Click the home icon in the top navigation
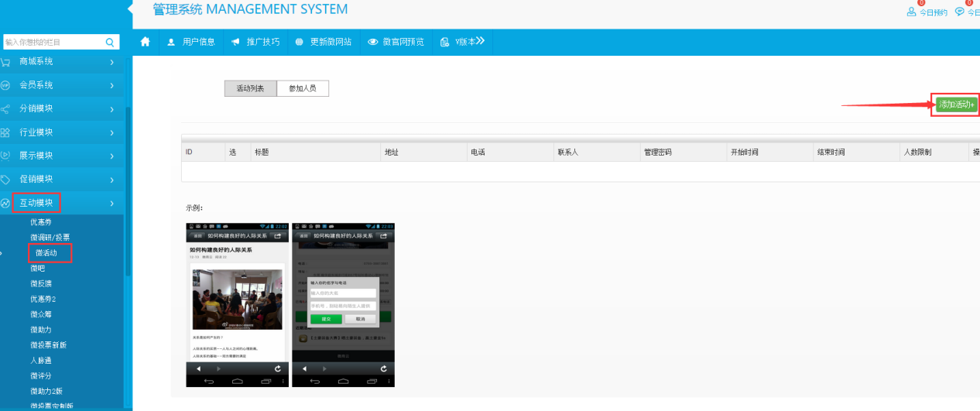980x411 pixels. pos(145,42)
